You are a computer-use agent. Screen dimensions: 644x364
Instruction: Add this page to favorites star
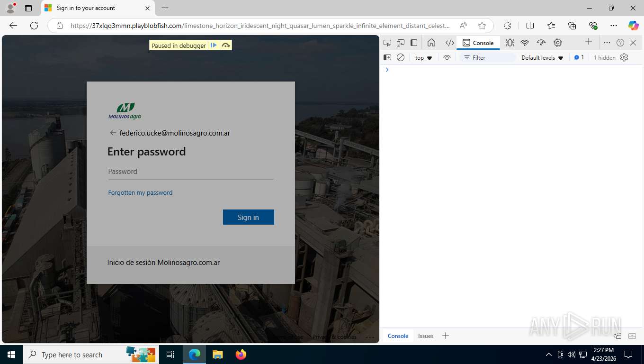click(x=482, y=26)
